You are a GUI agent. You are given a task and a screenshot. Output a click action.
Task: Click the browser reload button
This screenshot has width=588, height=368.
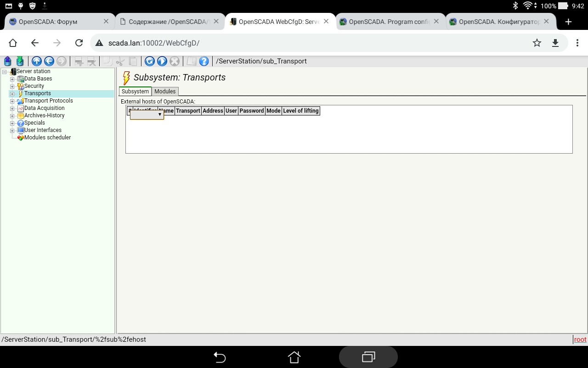tap(79, 43)
